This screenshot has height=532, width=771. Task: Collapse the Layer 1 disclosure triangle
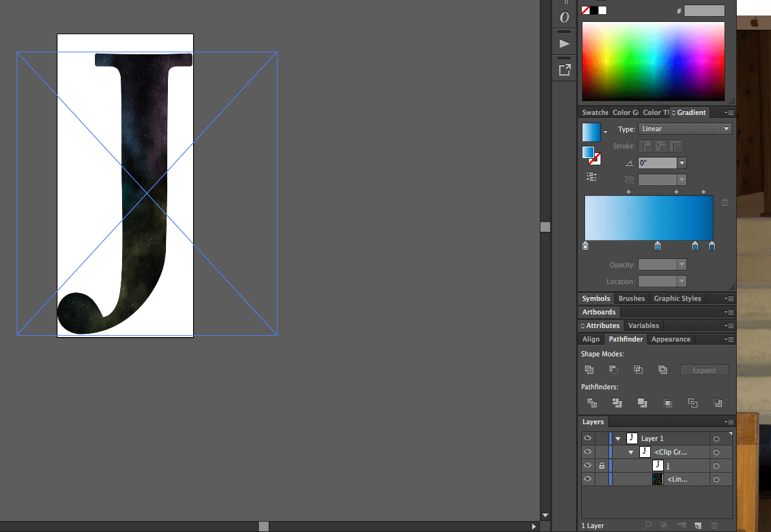pyautogui.click(x=618, y=438)
